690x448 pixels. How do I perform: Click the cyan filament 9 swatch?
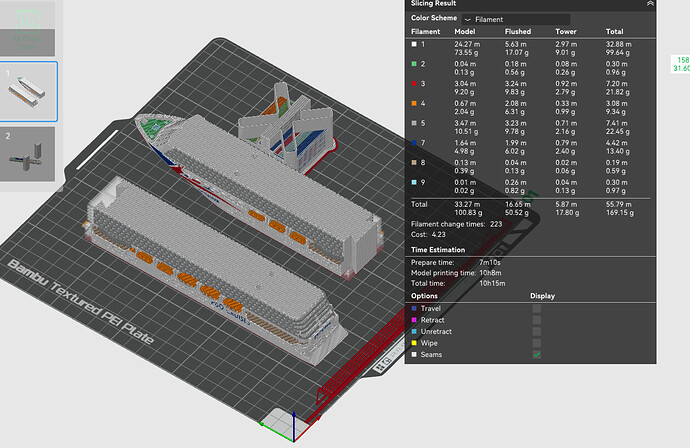pyautogui.click(x=414, y=182)
